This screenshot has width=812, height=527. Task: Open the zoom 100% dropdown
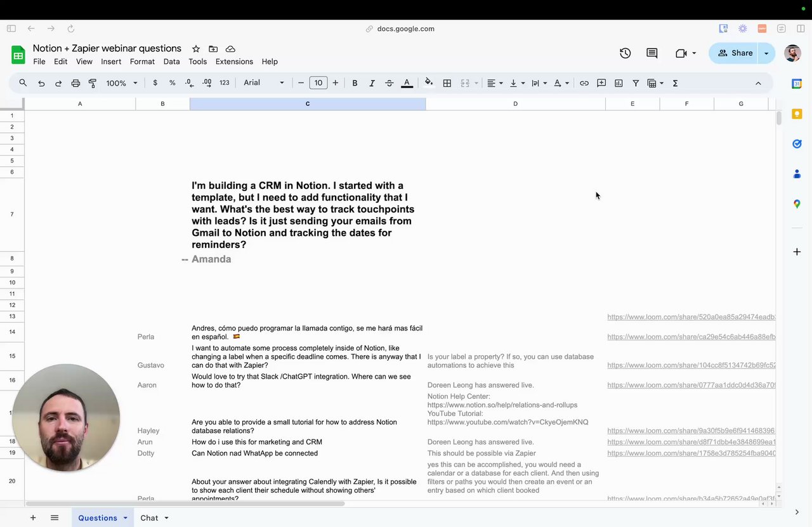[121, 83]
